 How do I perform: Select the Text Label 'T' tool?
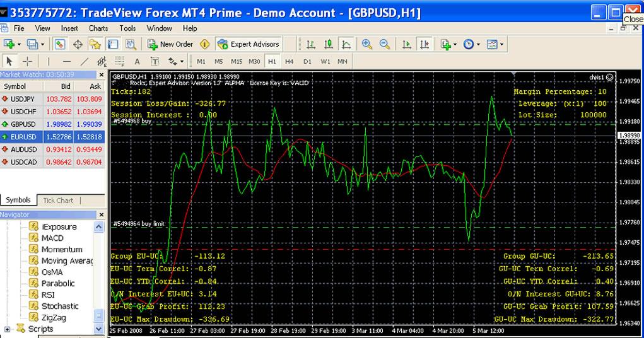[155, 62]
